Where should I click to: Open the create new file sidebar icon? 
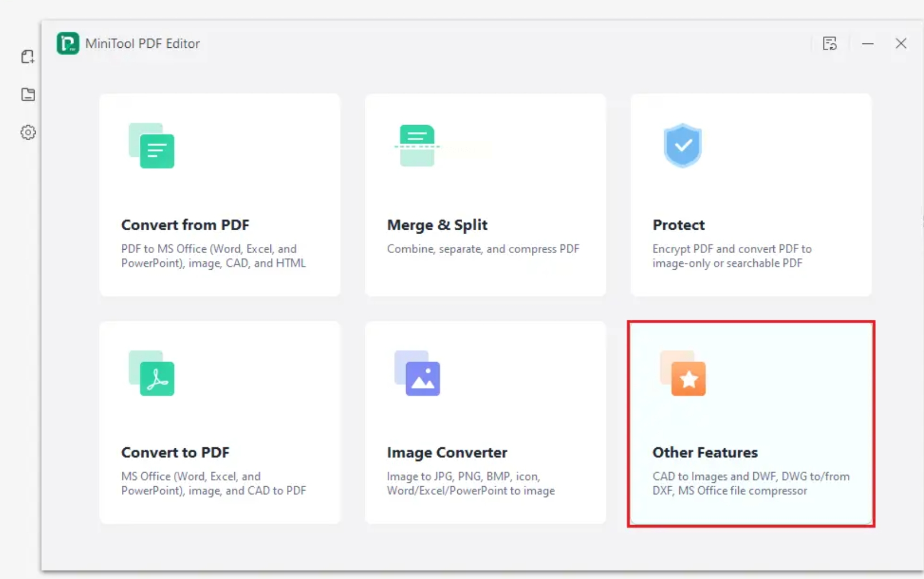[x=28, y=57]
